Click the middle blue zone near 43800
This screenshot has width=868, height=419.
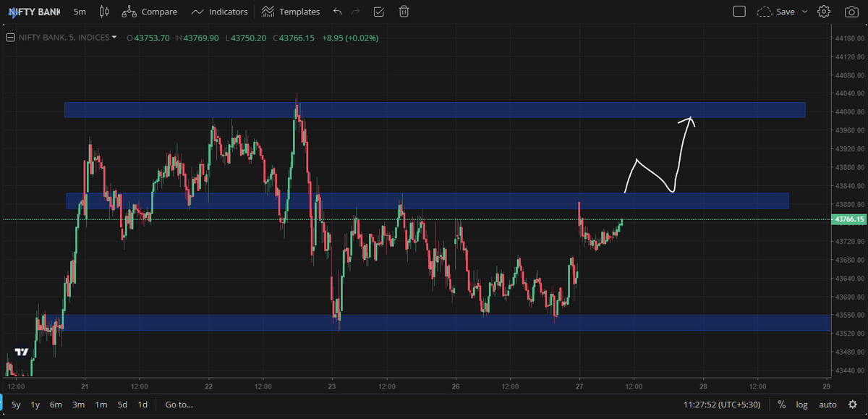[x=427, y=200]
